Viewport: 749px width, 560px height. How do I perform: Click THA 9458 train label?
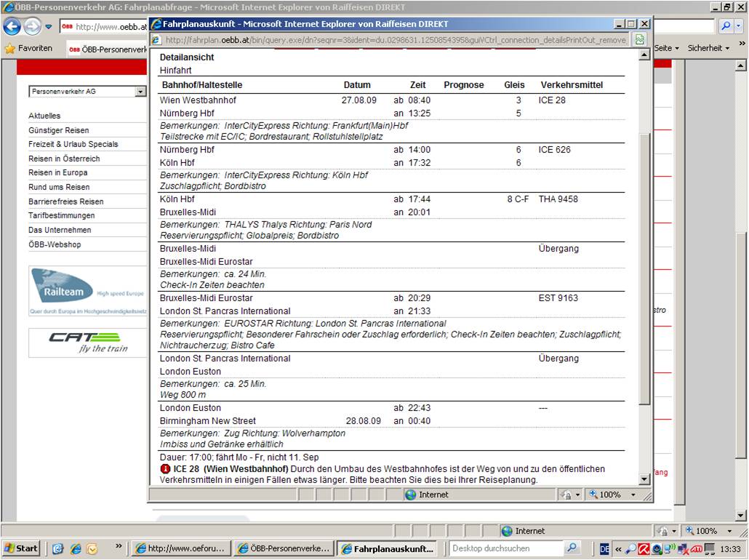point(558,199)
